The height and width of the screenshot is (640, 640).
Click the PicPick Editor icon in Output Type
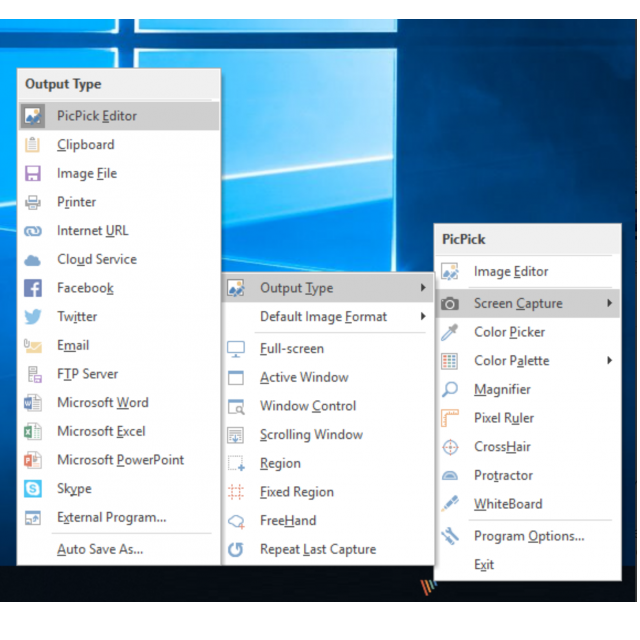pyautogui.click(x=33, y=116)
